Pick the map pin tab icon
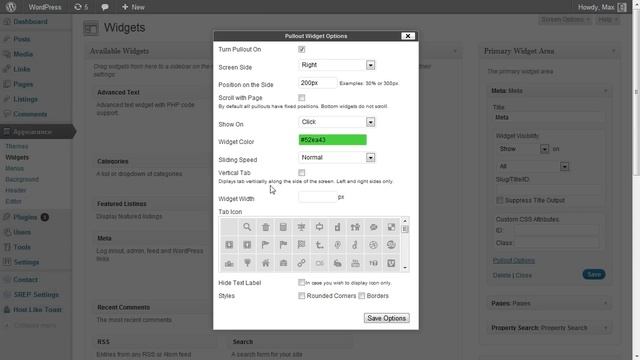The height and width of the screenshot is (360, 640). 337,245
